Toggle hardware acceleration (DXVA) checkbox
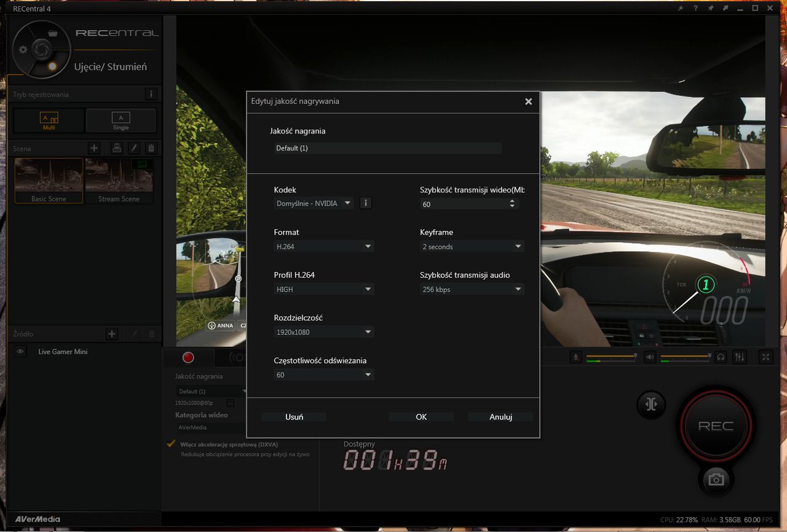The image size is (787, 532). (x=172, y=444)
